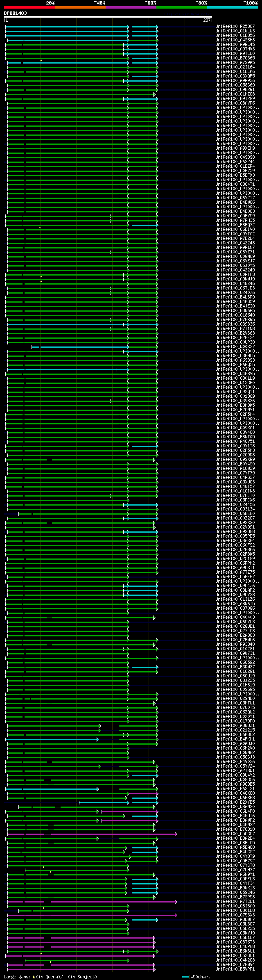Viewport: 262px width, 980px height.
Task: Select the UniRef100_Q59S46 label
Action: point(235,893)
